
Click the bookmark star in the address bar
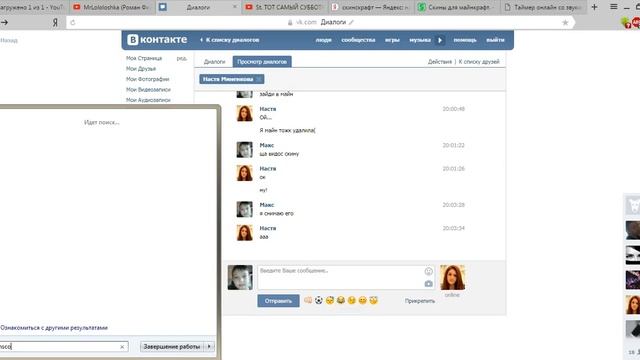[x=565, y=22]
